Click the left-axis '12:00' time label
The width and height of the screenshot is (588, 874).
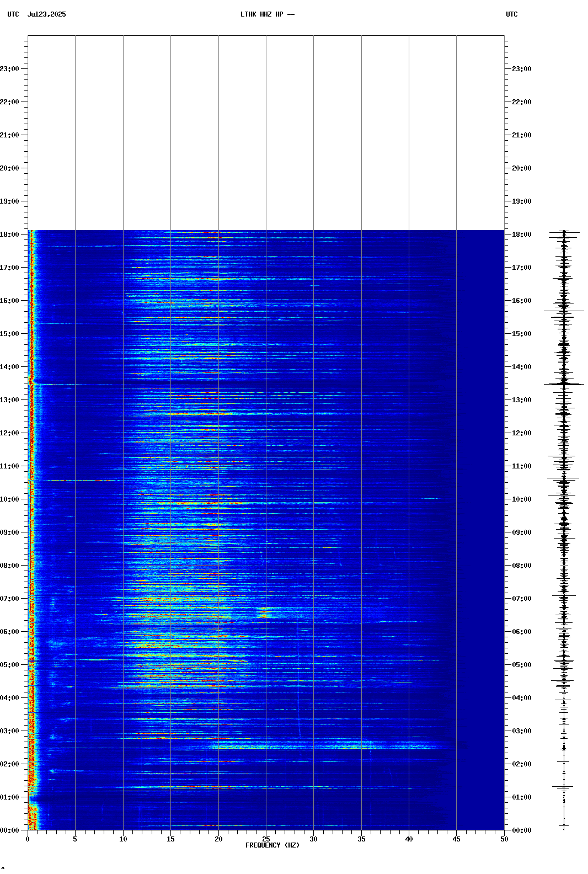point(9,433)
